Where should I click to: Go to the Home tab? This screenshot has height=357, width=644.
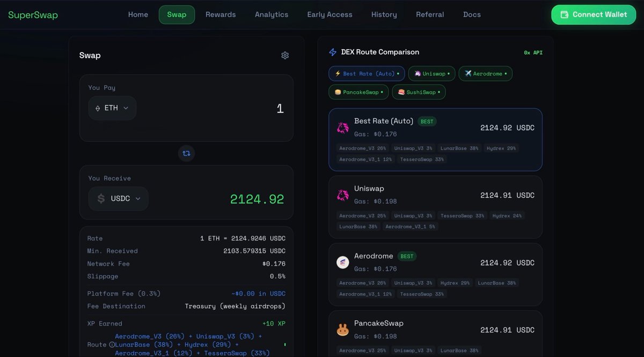(x=138, y=14)
